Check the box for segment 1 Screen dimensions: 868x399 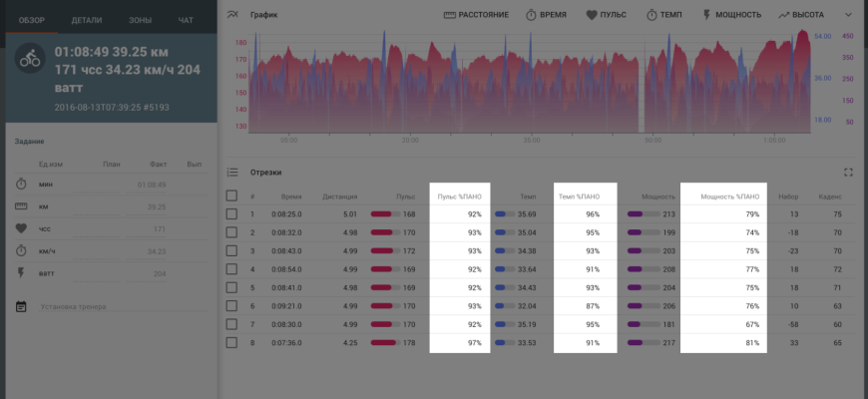tap(232, 214)
